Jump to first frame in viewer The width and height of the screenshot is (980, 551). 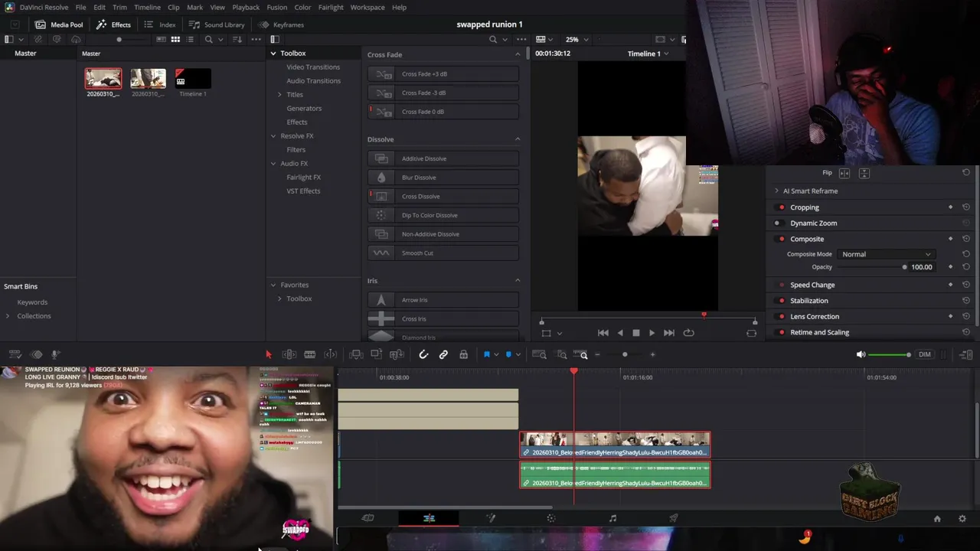pyautogui.click(x=603, y=333)
